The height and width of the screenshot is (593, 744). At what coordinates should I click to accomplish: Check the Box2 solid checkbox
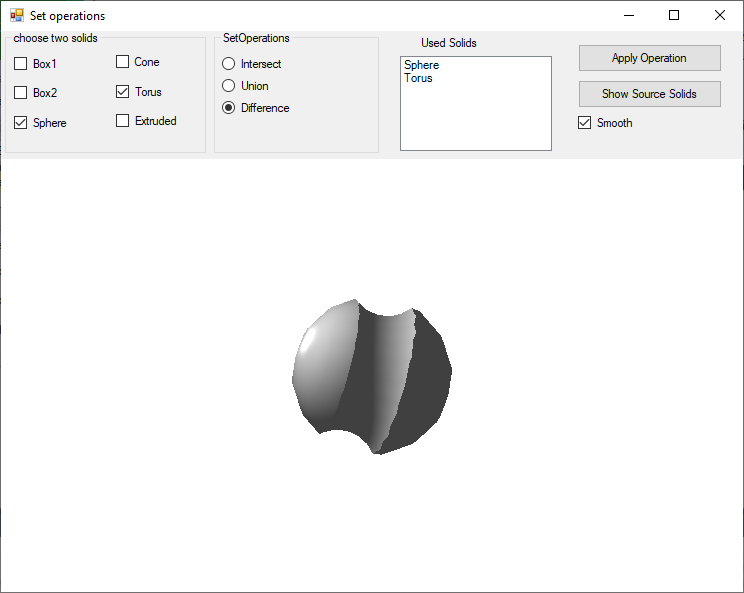coord(20,93)
